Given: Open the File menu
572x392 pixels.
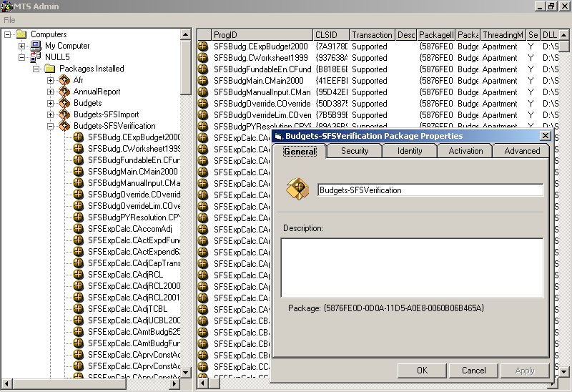Looking at the screenshot, I should click(x=9, y=20).
